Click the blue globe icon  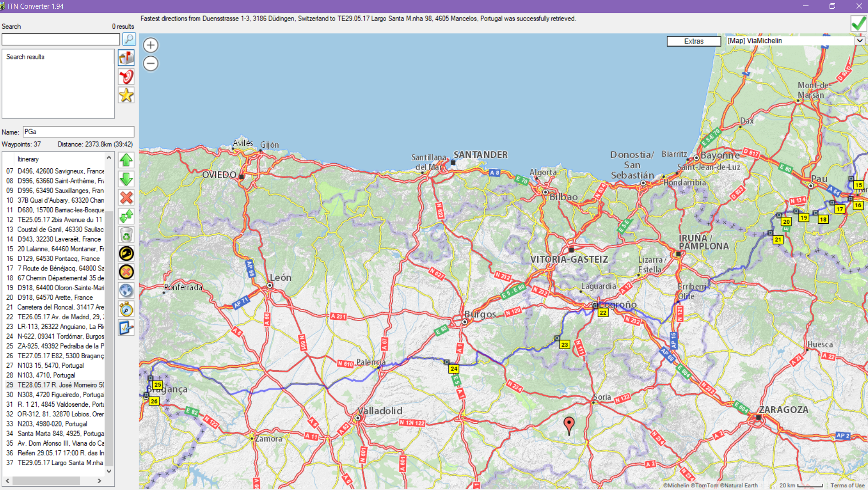(x=126, y=291)
